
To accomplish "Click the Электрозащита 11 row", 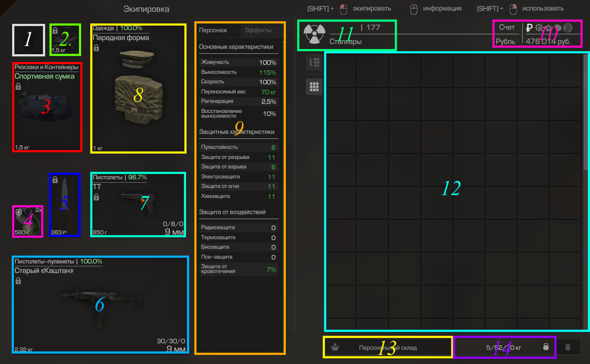I will pyautogui.click(x=239, y=177).
